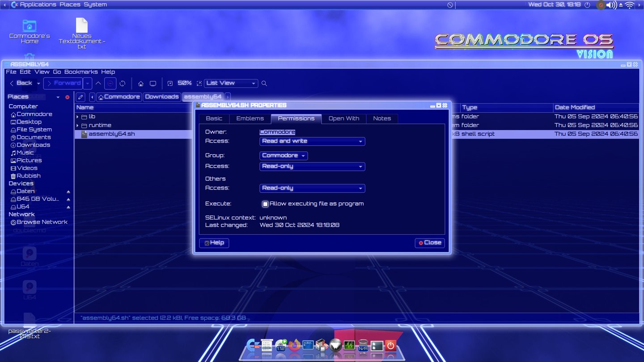
Task: Click the butterfly sphere dock icon
Action: tap(335, 345)
